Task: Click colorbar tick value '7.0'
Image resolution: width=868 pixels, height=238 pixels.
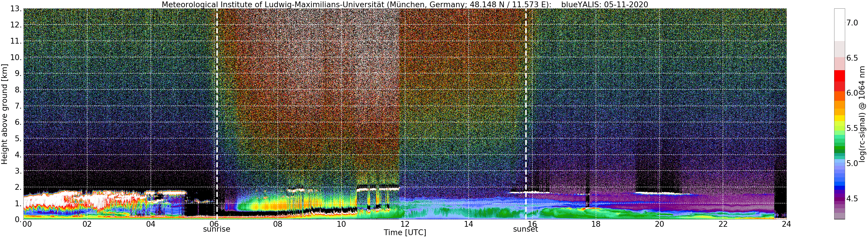Action: (852, 23)
